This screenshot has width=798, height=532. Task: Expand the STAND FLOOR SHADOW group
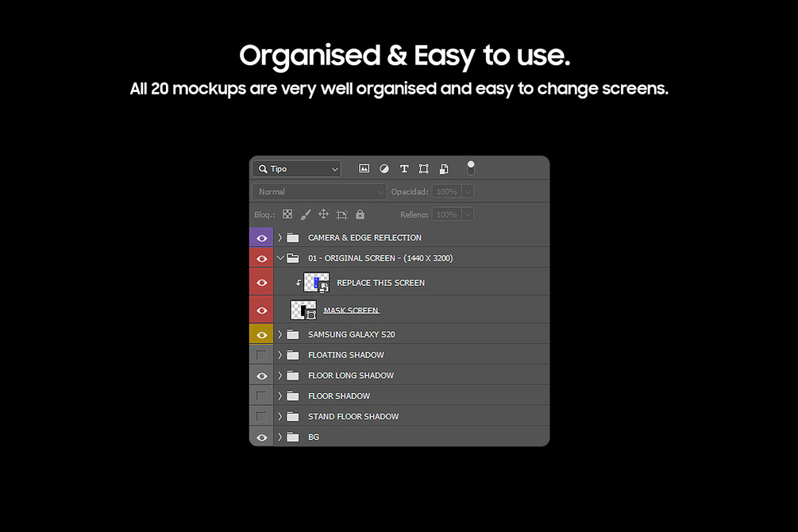(280, 416)
